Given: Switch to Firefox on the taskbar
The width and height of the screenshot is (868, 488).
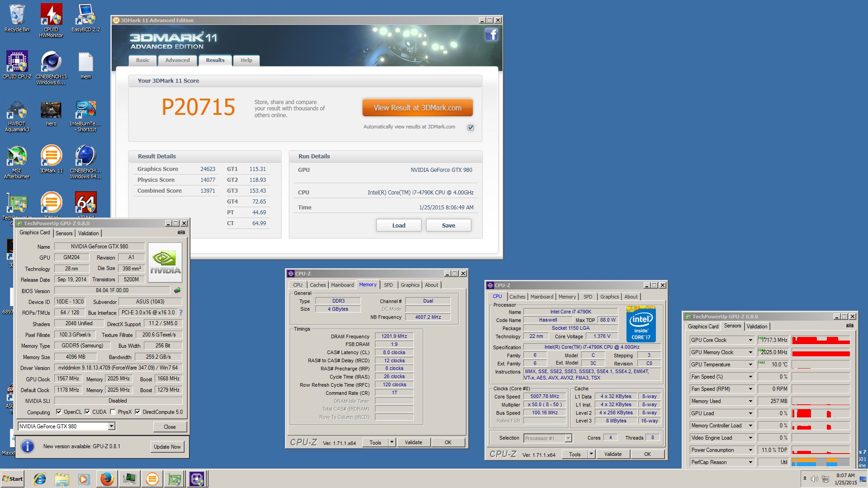Looking at the screenshot, I should tap(107, 479).
